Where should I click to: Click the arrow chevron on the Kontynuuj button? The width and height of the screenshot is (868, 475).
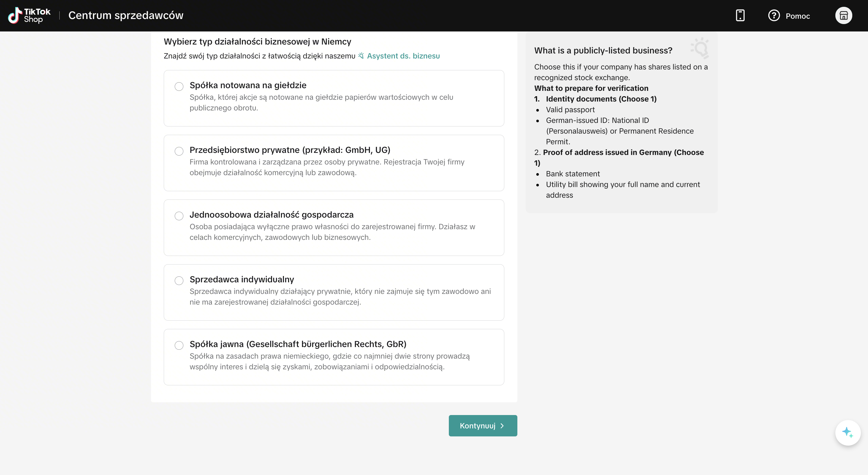pos(502,426)
